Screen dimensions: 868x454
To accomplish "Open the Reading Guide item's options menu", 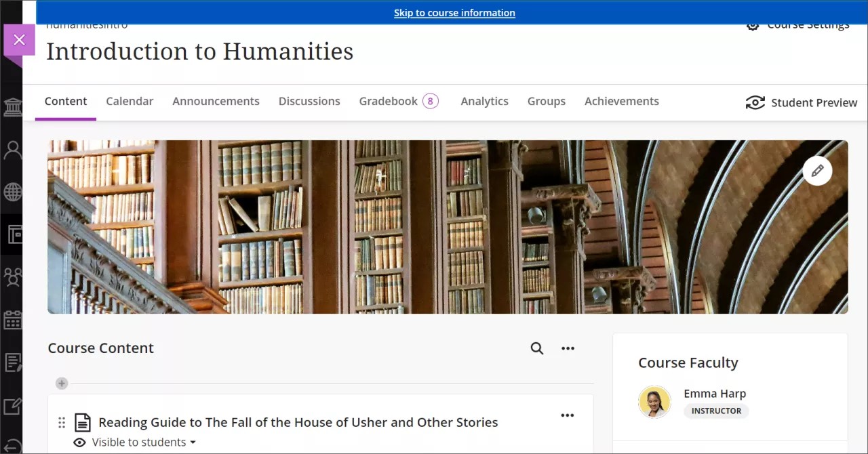I will click(x=568, y=415).
